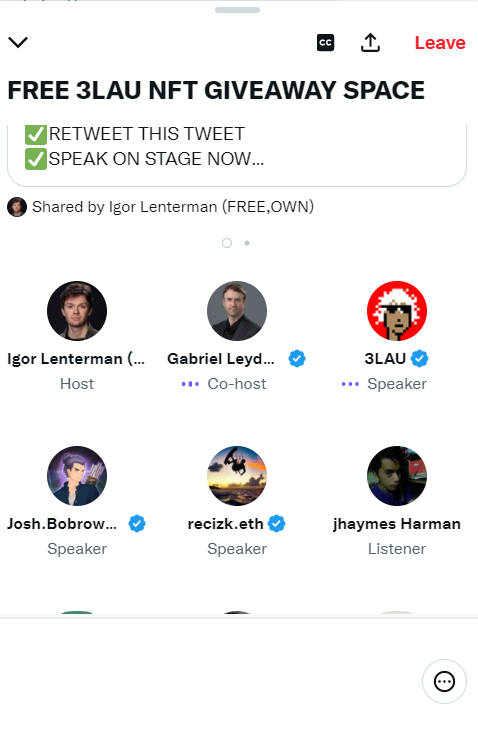Viewport: 478px width, 739px height.
Task: Click Gabriel Leydon verified badge
Action: click(x=297, y=359)
